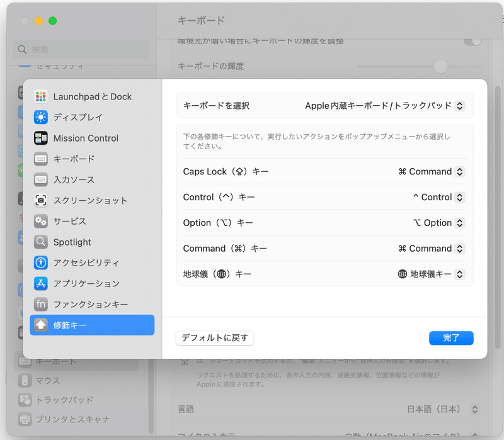The height and width of the screenshot is (440, 504).
Task: Click the キーボードの輝度 slider knob
Action: click(440, 67)
